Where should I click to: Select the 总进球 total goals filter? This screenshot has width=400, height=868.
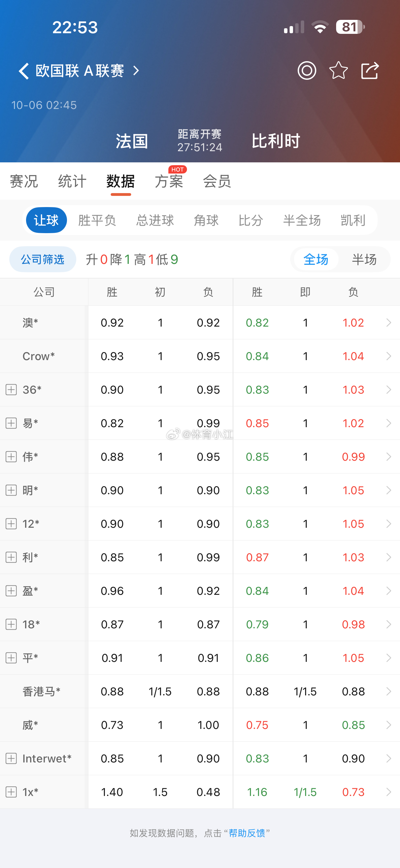tap(155, 220)
